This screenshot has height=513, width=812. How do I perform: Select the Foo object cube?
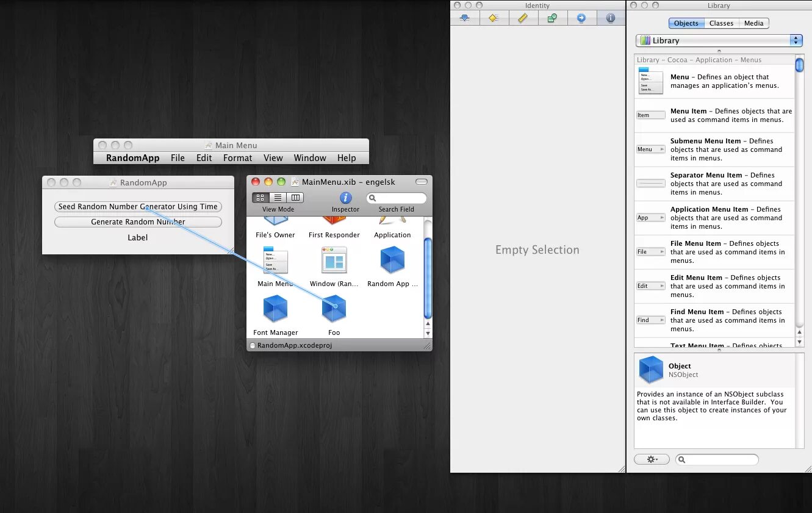point(334,309)
